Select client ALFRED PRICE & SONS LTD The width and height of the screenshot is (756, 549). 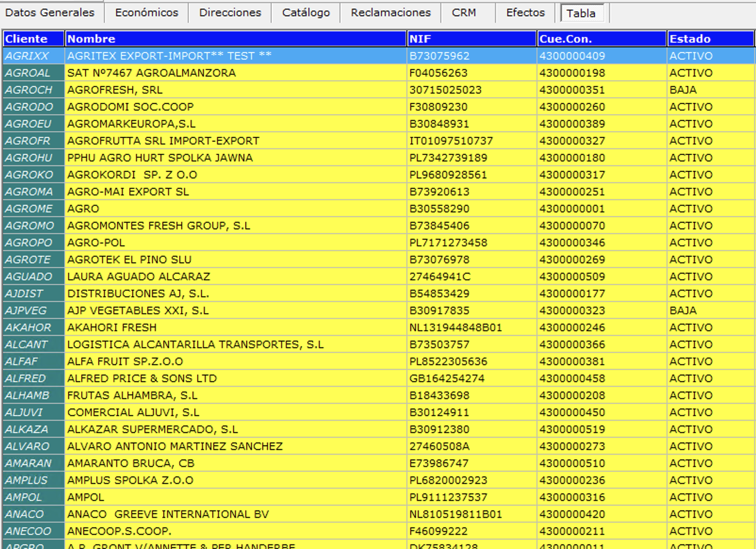click(142, 379)
